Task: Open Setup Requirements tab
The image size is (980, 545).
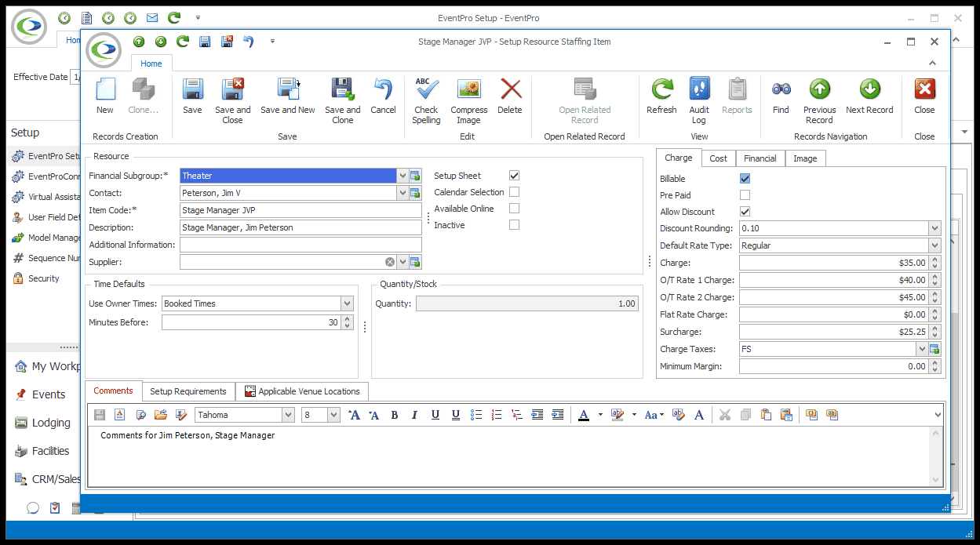Action: click(x=188, y=391)
